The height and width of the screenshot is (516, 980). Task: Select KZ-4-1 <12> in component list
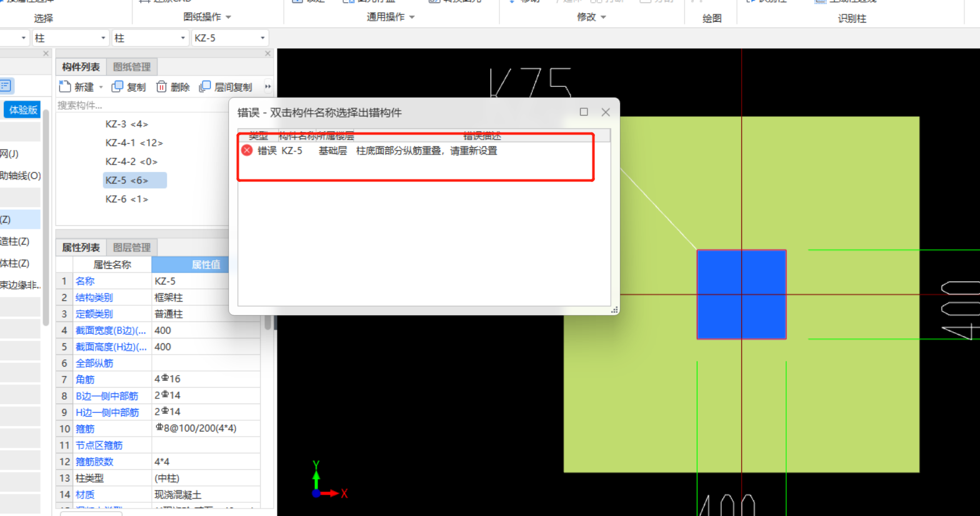[x=134, y=143]
